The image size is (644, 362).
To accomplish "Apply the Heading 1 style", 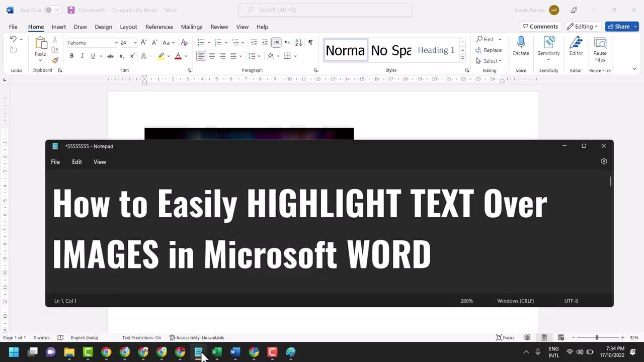I will click(x=436, y=50).
